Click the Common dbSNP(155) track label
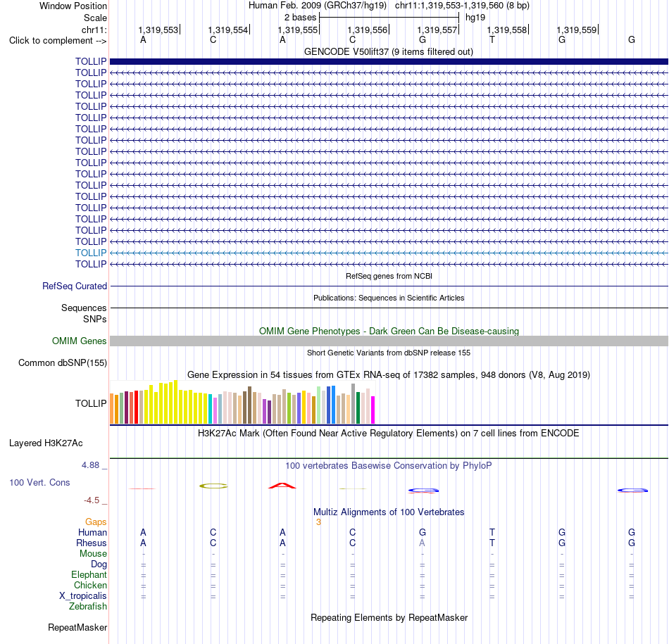This screenshot has height=644, width=669. coord(63,363)
